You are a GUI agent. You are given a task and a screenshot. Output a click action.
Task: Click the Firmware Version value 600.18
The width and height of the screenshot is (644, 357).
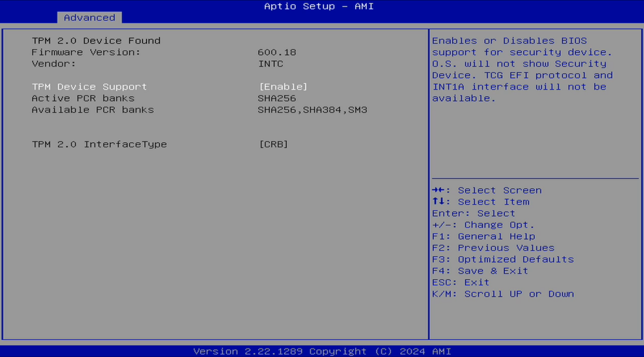277,52
